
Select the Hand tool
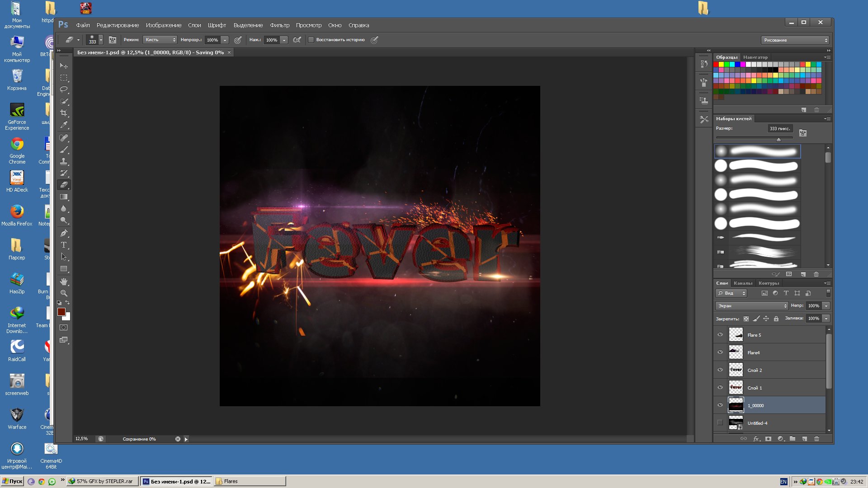click(64, 282)
